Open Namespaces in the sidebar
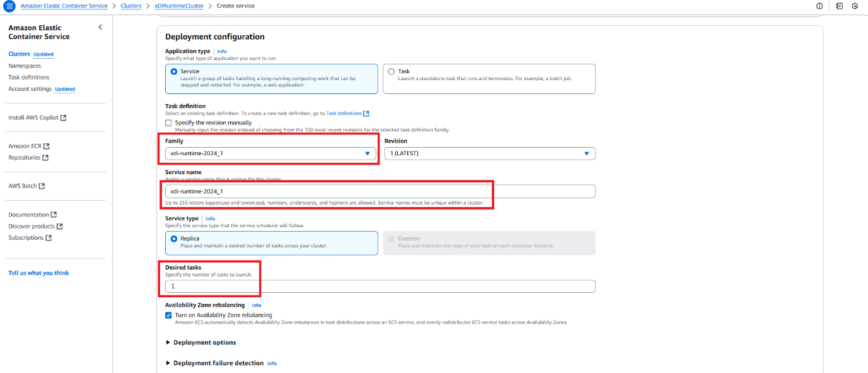The height and width of the screenshot is (373, 868). pyautogui.click(x=25, y=66)
